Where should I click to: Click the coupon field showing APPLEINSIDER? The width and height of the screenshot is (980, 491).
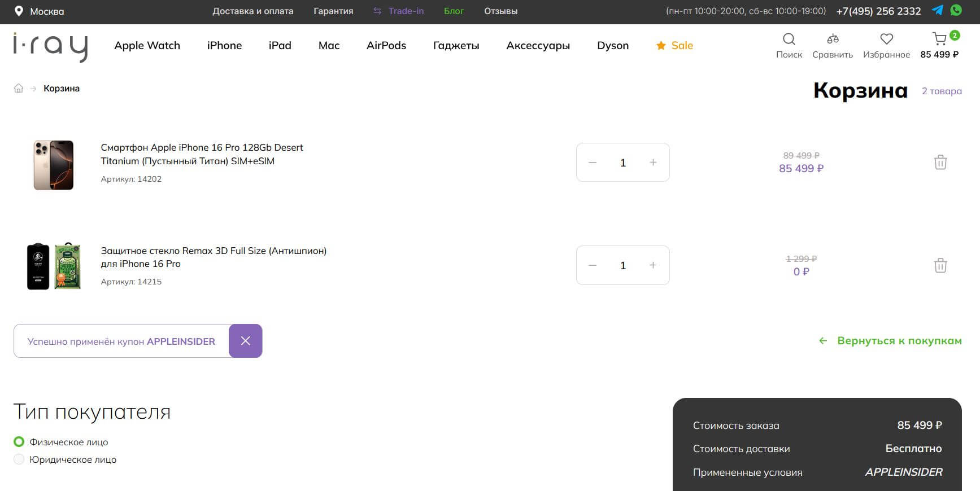(121, 341)
